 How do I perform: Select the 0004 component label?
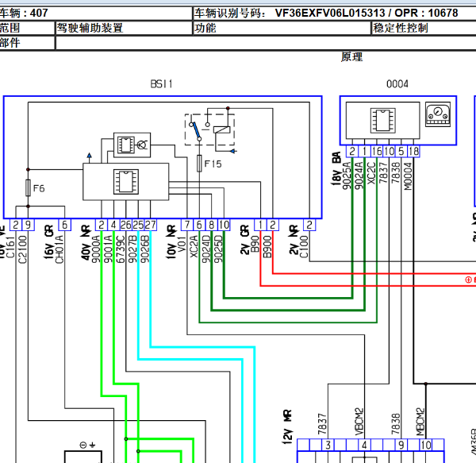397,84
